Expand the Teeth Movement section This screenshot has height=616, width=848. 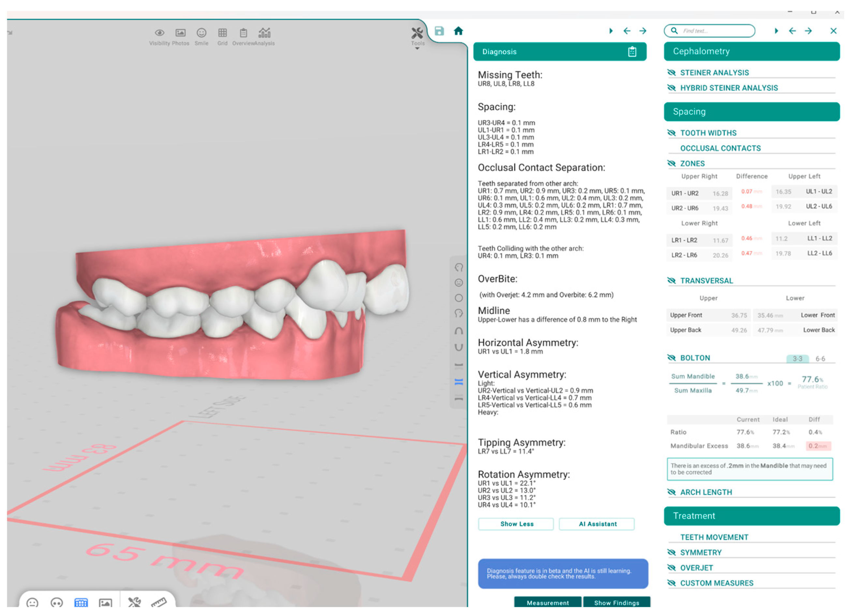coord(714,537)
